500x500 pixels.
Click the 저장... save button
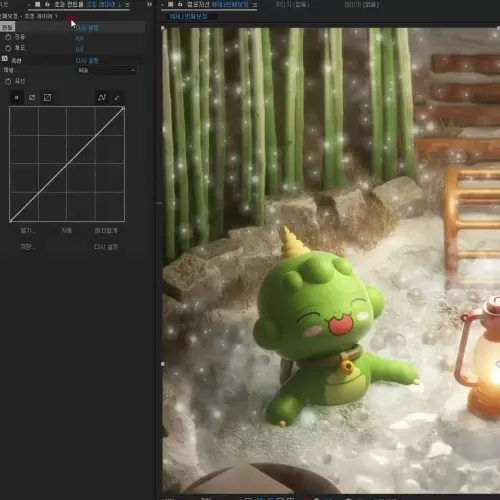point(28,247)
